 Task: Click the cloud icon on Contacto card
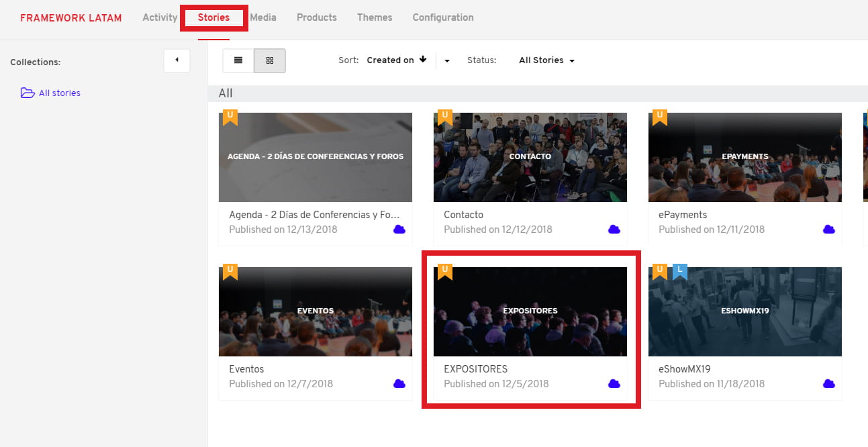click(x=614, y=230)
